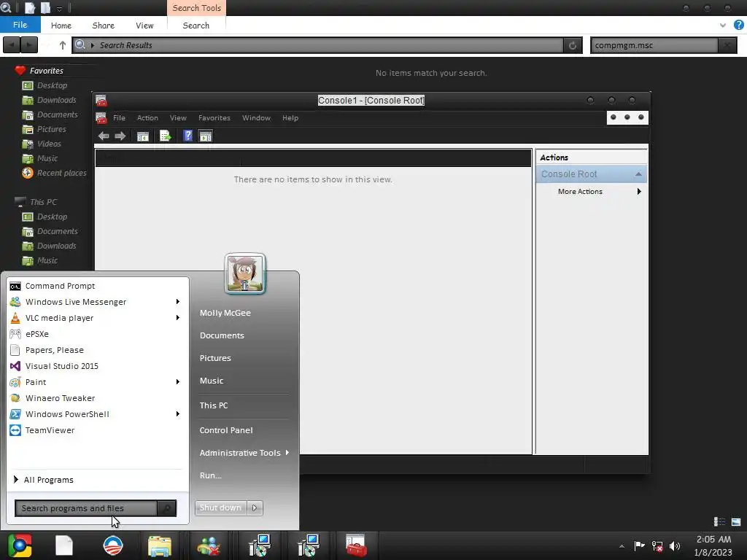This screenshot has height=560, width=747.
Task: Click the TeamViewer icon in Start menu
Action: pyautogui.click(x=15, y=430)
